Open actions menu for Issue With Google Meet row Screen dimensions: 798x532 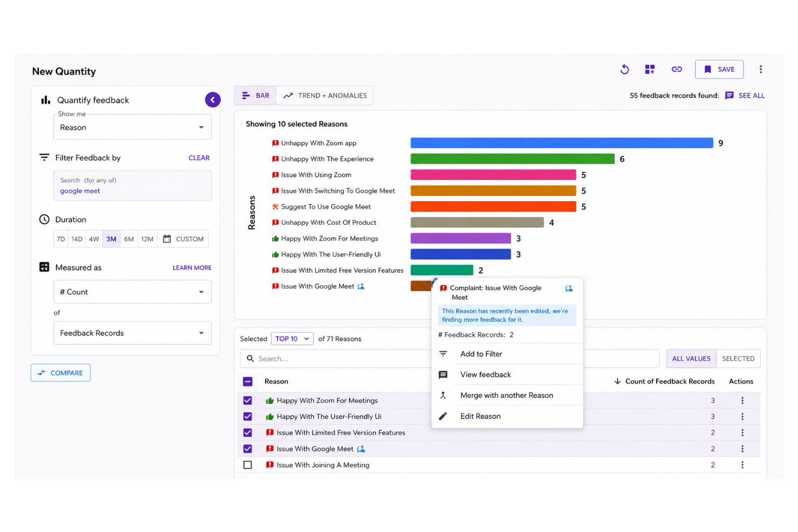pyautogui.click(x=742, y=449)
